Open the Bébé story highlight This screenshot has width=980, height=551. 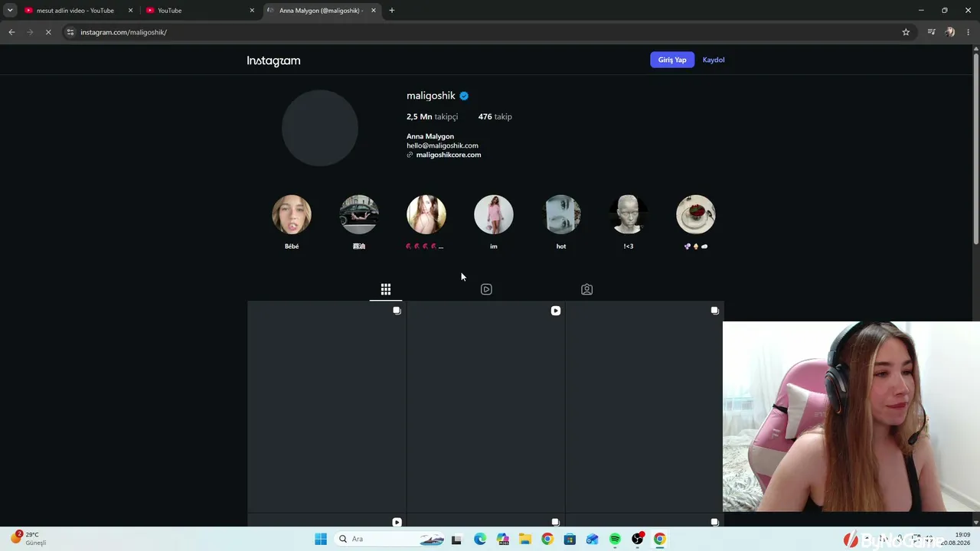coord(292,214)
